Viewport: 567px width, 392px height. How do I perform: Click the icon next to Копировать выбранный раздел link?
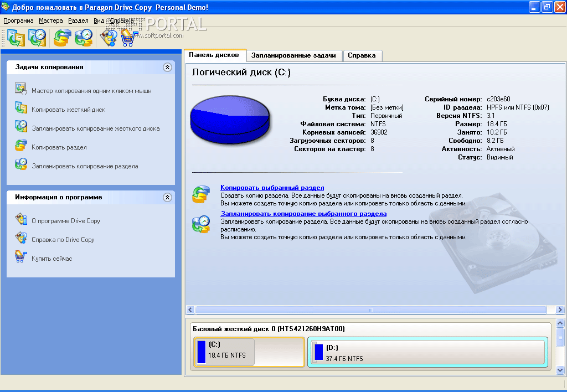[x=201, y=194]
